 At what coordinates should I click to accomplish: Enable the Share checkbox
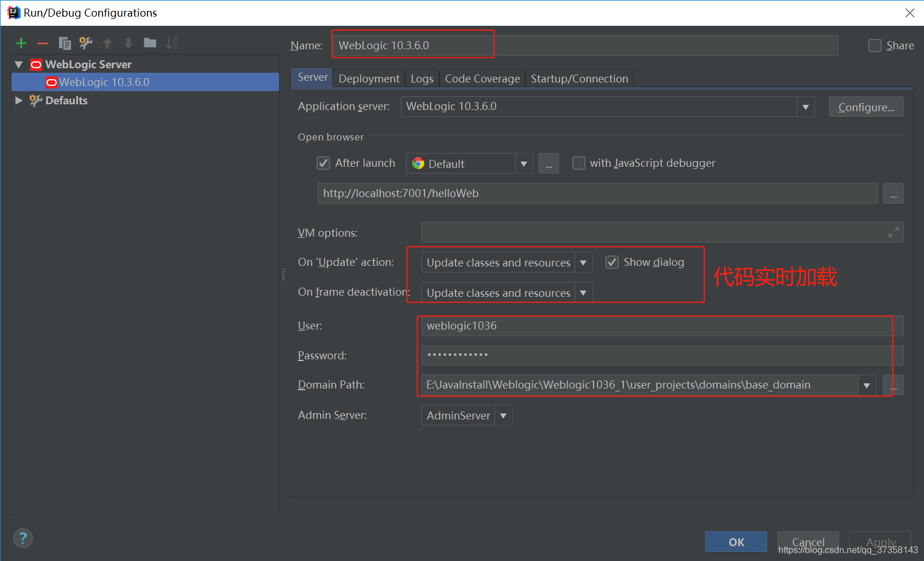pos(875,46)
